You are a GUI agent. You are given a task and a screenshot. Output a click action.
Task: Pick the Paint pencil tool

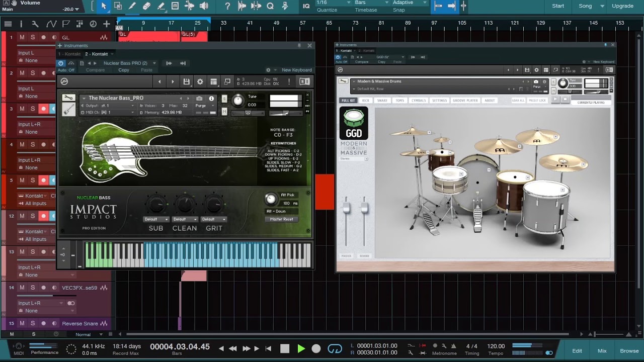coord(161,6)
